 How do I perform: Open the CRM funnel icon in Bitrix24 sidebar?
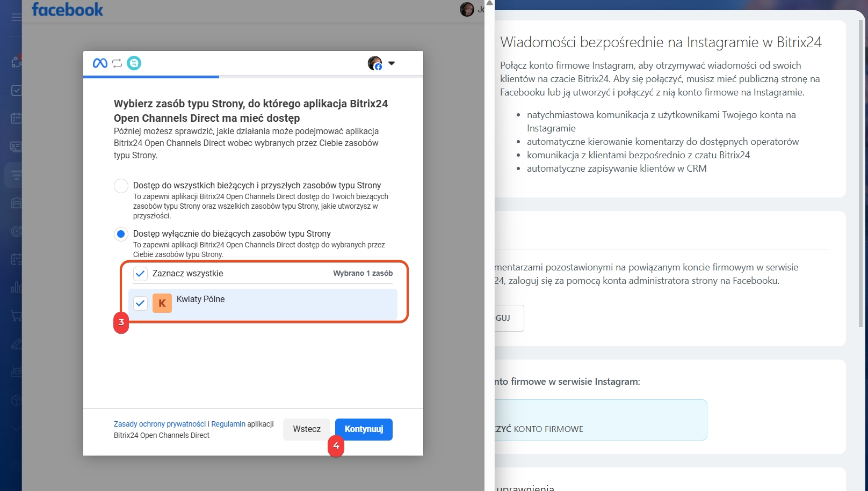[x=16, y=174]
